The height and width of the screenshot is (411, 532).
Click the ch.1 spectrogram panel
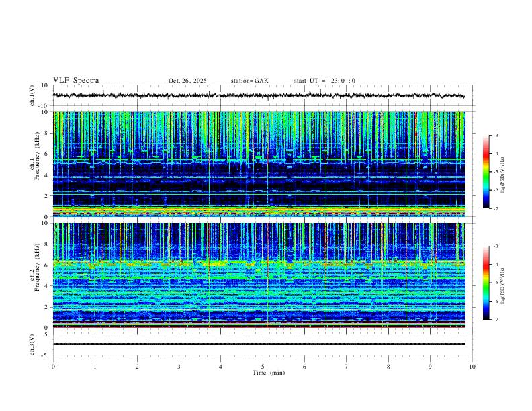point(259,164)
